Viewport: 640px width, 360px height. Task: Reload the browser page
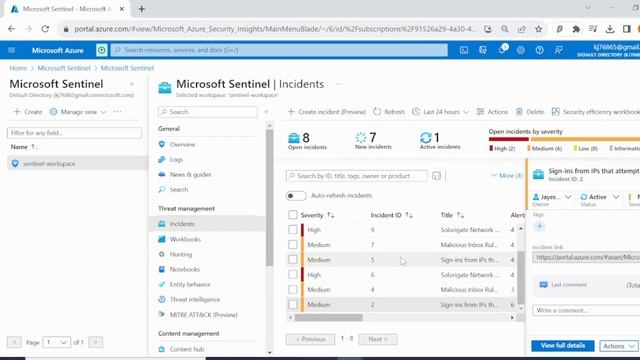(45, 29)
